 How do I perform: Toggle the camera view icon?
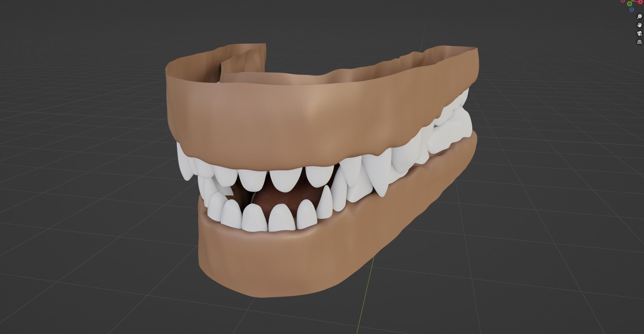pos(639,33)
